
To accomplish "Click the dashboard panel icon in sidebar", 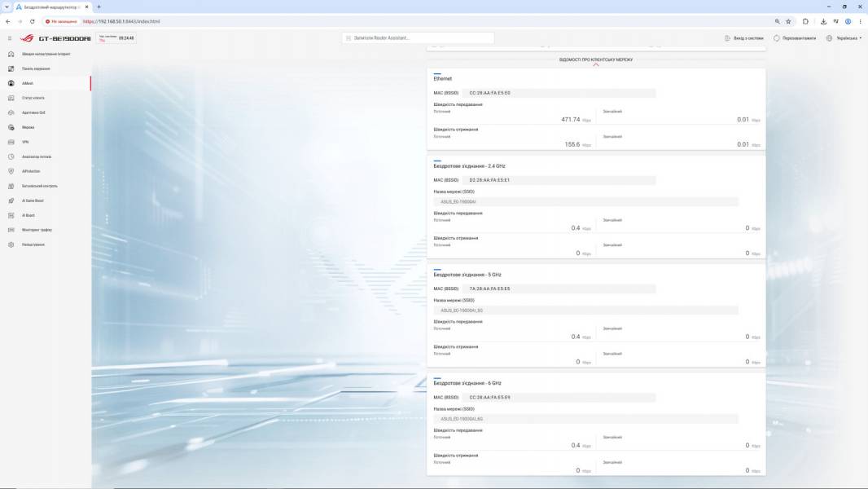I will pyautogui.click(x=11, y=68).
